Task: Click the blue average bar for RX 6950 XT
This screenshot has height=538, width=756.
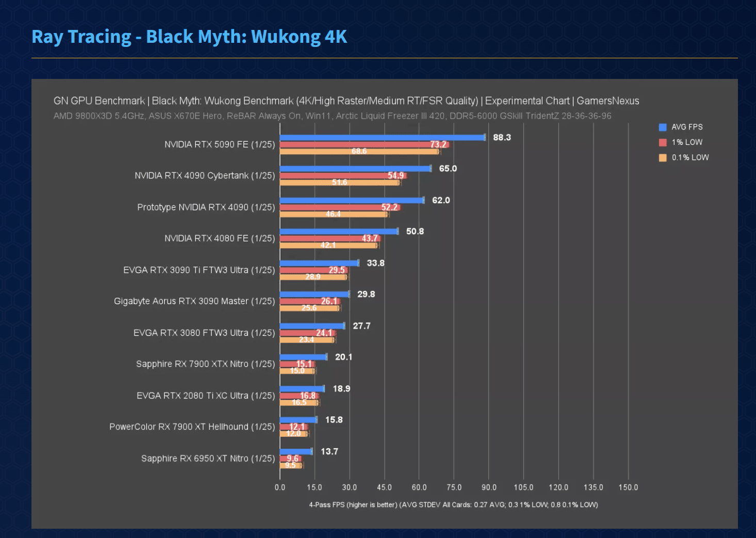Action: coord(296,452)
